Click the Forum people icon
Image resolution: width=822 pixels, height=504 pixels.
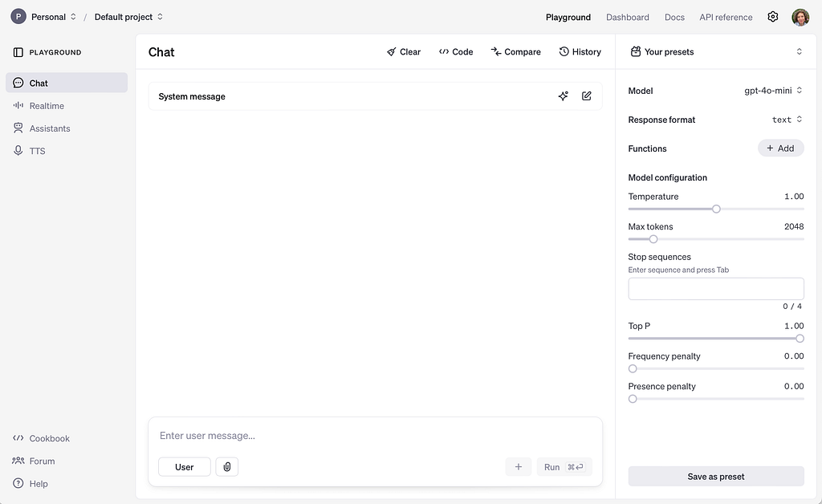[x=18, y=461]
